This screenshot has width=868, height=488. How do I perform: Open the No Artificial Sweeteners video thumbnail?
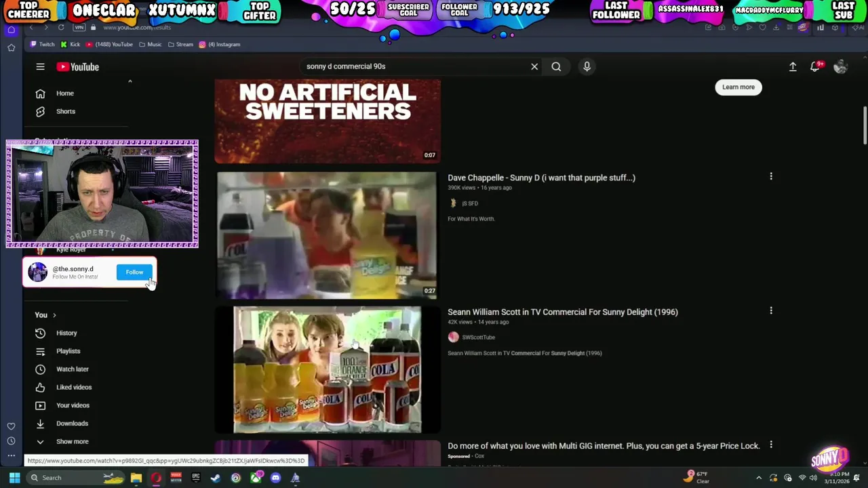[328, 121]
